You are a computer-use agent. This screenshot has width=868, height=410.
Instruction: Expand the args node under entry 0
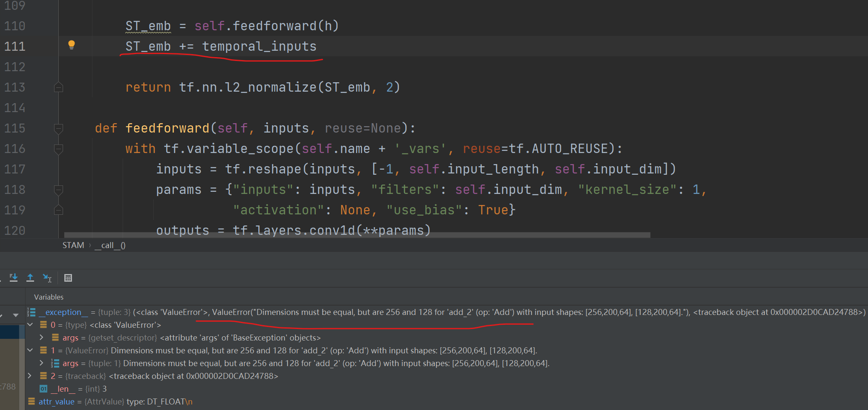coord(41,337)
